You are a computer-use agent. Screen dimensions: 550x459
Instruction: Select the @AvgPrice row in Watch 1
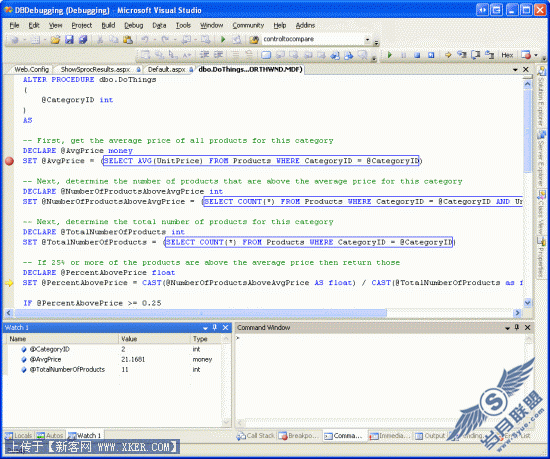(x=114, y=359)
